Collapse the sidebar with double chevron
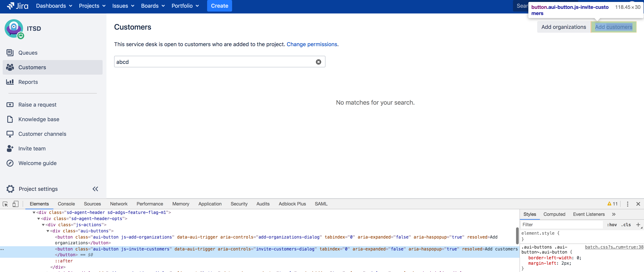The height and width of the screenshot is (272, 644). (95, 189)
